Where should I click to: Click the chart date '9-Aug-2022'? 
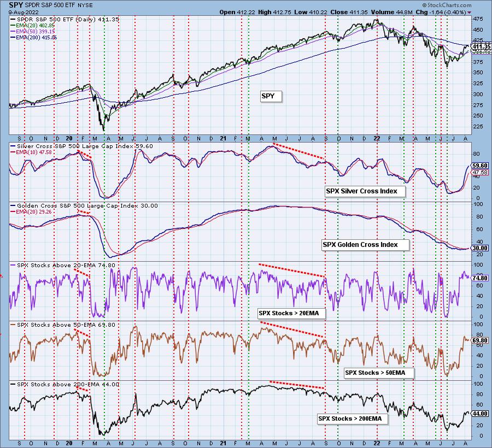tap(24, 12)
